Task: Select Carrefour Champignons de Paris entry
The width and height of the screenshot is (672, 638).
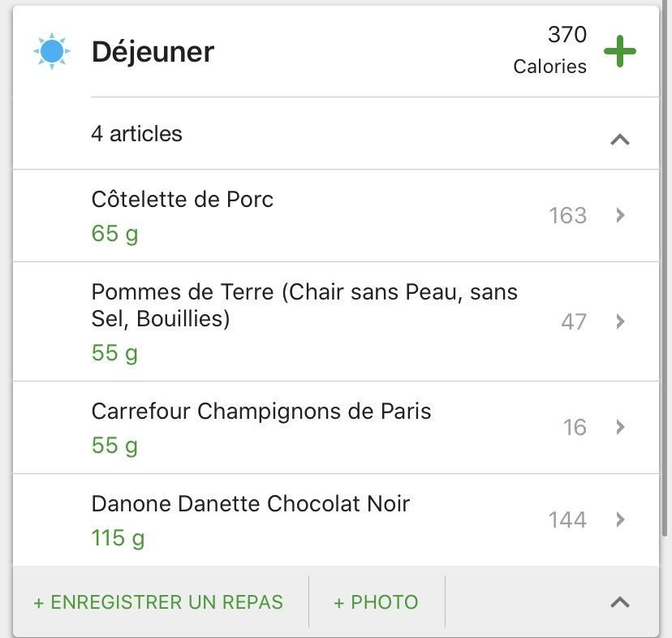Action: pyautogui.click(x=261, y=412)
